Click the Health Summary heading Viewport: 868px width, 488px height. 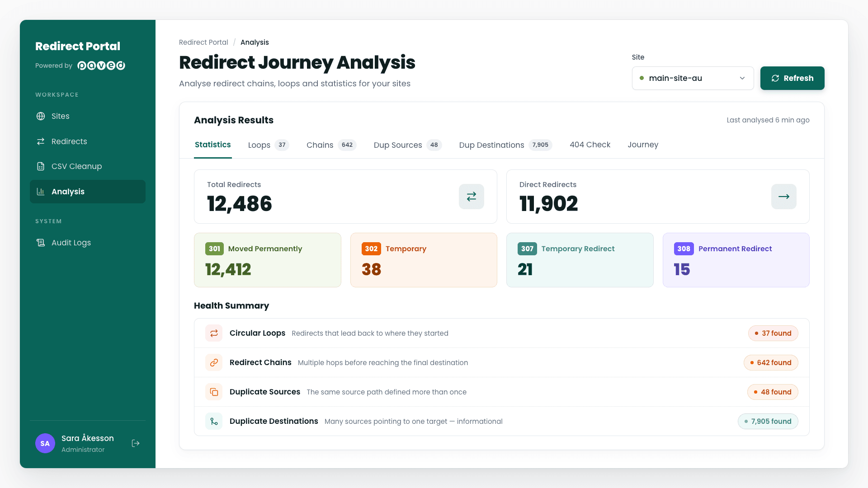point(231,306)
